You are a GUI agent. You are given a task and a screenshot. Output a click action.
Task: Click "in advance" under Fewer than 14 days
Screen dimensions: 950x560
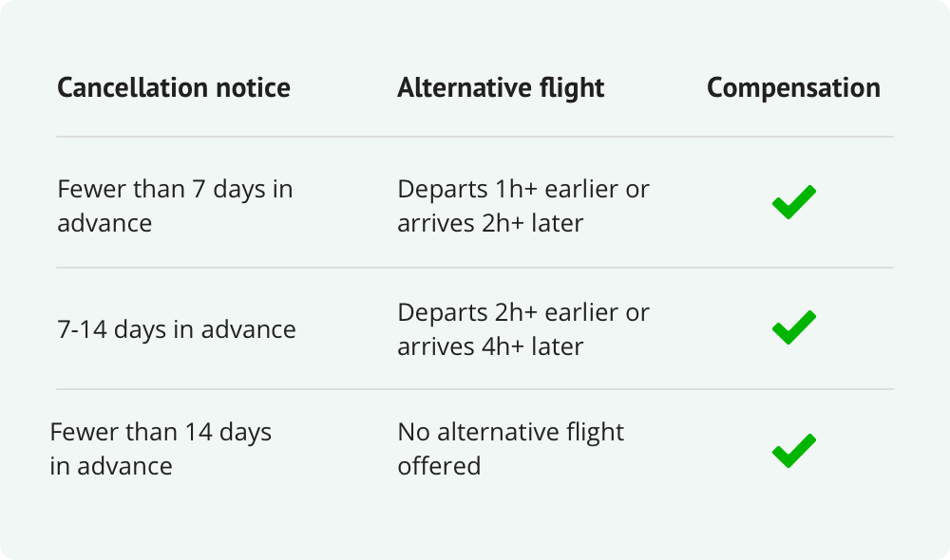(111, 467)
